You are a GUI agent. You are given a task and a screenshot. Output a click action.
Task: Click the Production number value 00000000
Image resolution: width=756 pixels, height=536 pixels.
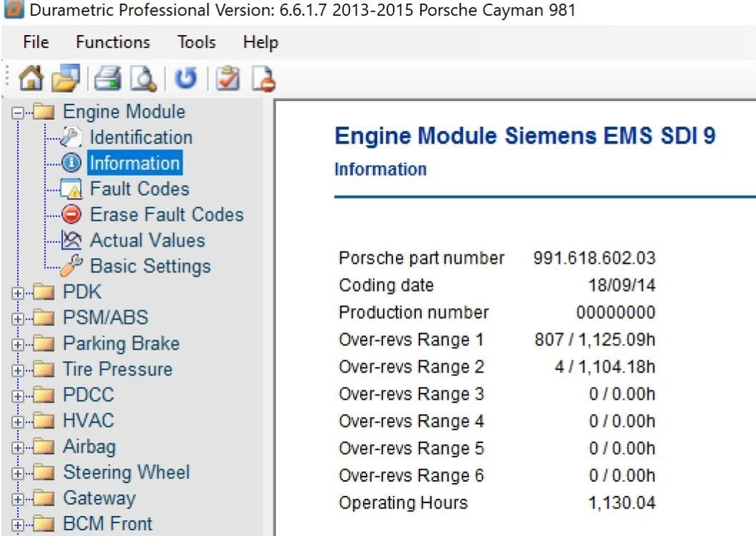pos(615,312)
